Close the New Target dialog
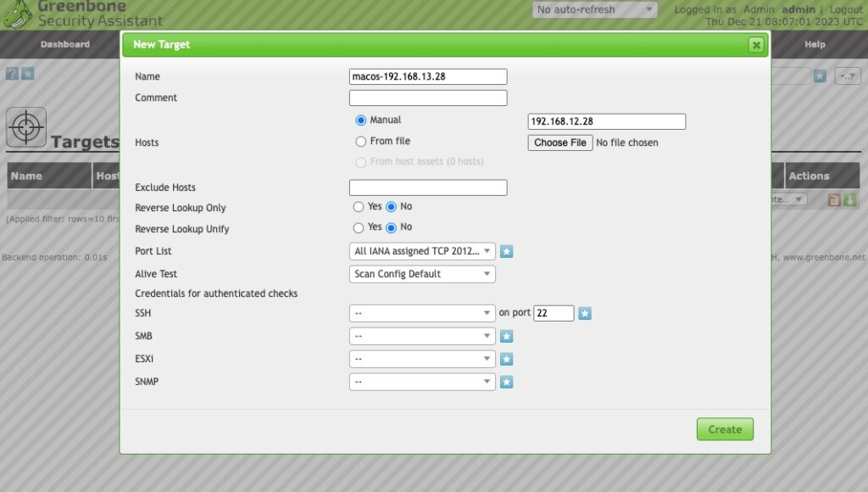 click(x=756, y=45)
